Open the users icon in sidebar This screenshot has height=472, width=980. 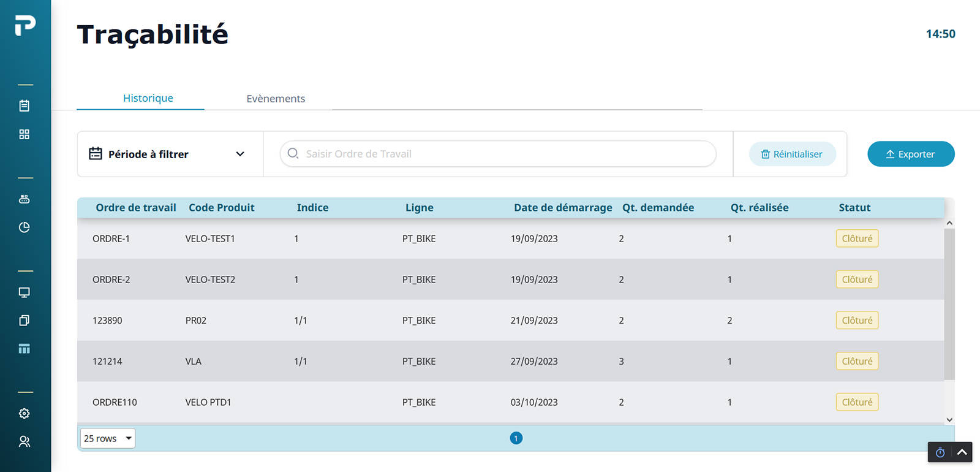click(x=24, y=441)
